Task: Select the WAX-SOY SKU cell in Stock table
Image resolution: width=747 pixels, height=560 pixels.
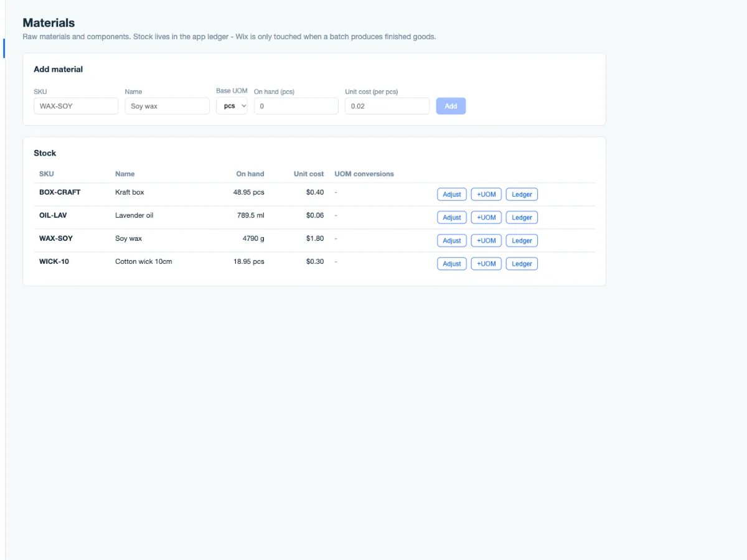Action: (56, 238)
